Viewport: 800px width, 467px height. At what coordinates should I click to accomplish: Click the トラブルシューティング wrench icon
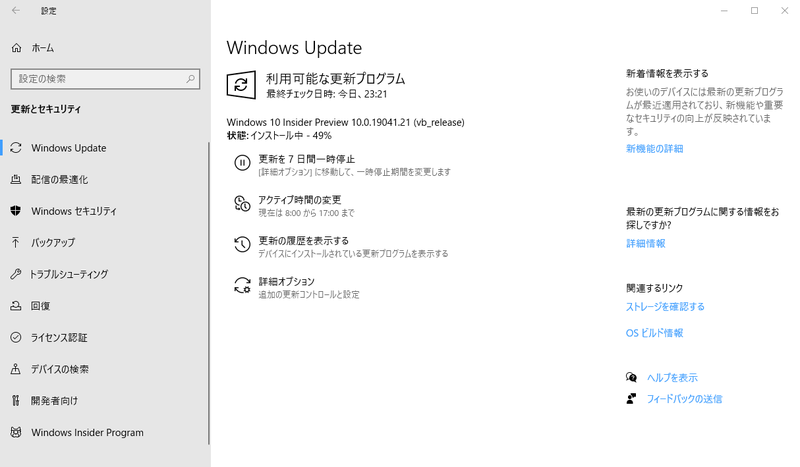(x=16, y=274)
